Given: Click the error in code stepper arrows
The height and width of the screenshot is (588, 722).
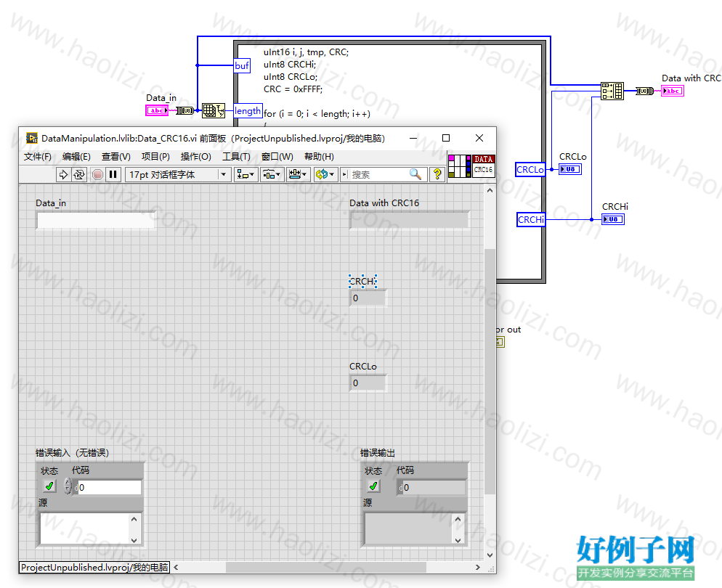Looking at the screenshot, I should click(x=68, y=486).
